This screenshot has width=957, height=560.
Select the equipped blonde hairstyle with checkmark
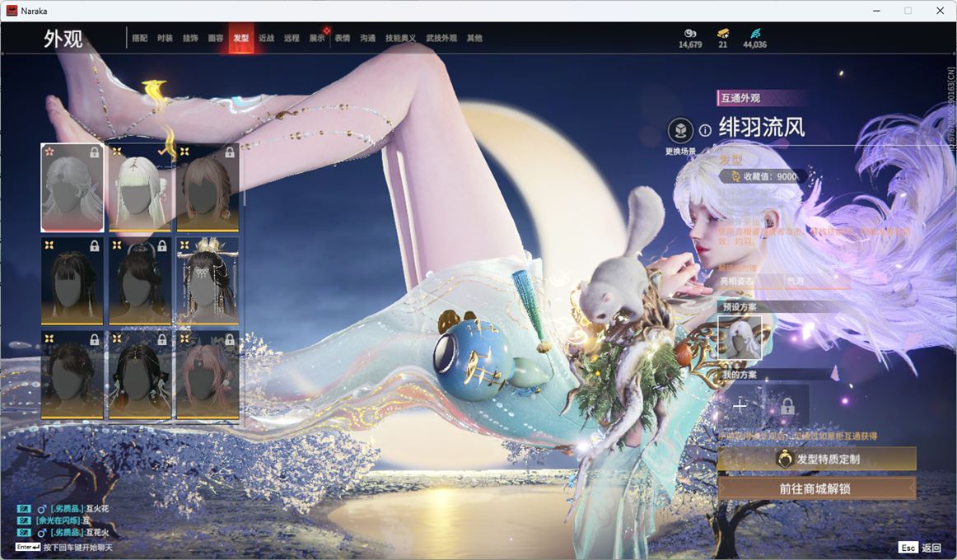(140, 188)
